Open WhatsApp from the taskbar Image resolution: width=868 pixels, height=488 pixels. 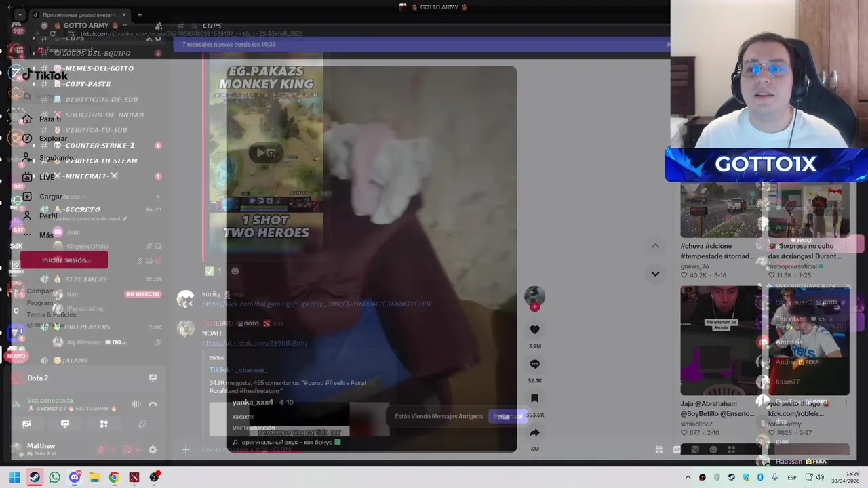[54, 477]
